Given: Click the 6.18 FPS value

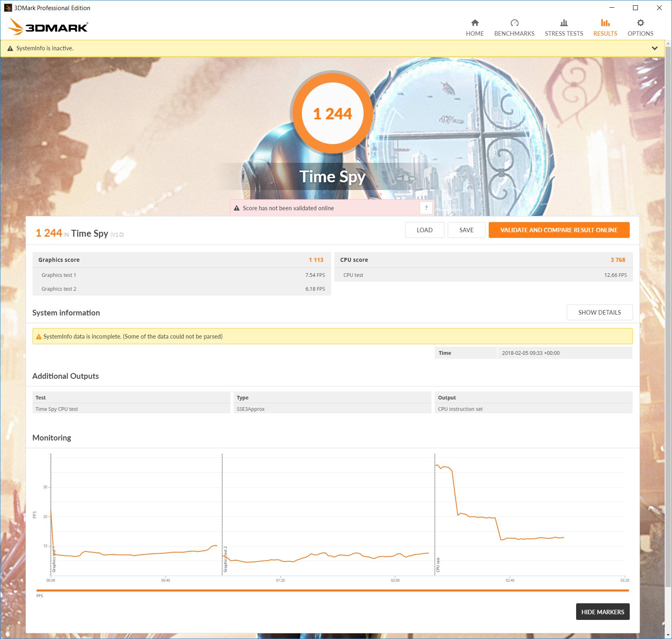Looking at the screenshot, I should pos(315,289).
